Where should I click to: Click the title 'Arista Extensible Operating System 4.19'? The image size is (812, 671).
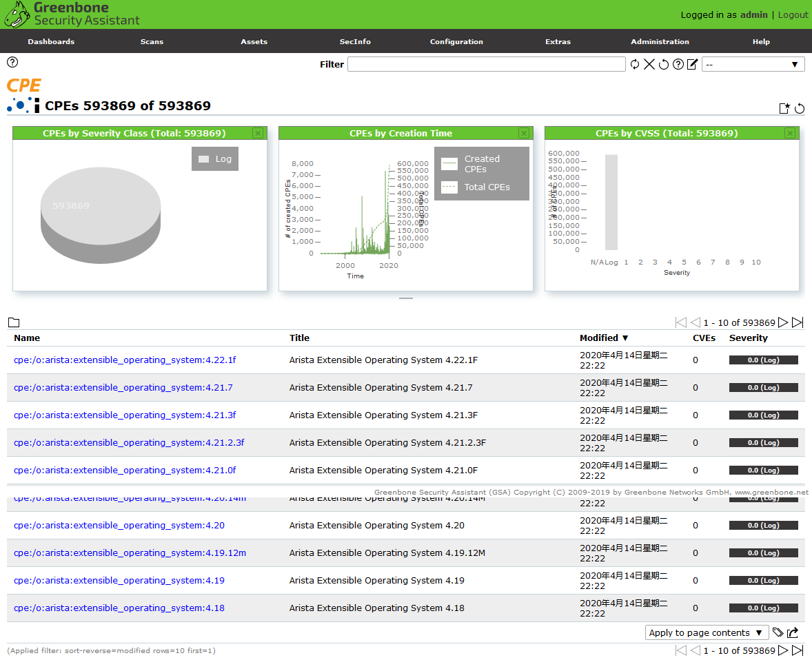coord(376,580)
